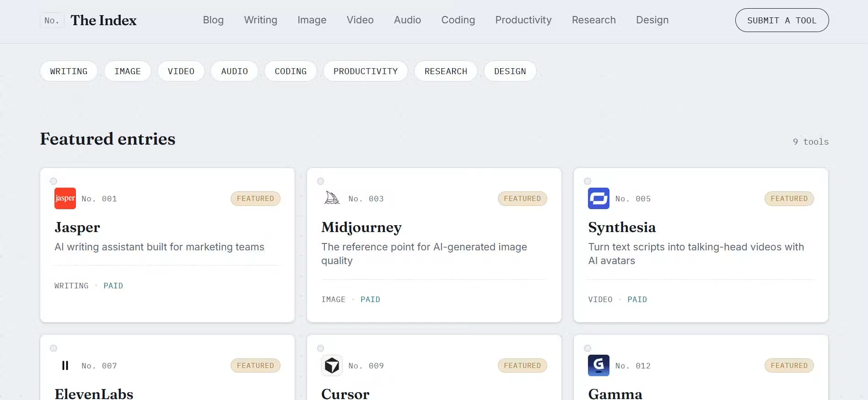Toggle the select circle on Jasper card
868x400 pixels.
pos(54,181)
